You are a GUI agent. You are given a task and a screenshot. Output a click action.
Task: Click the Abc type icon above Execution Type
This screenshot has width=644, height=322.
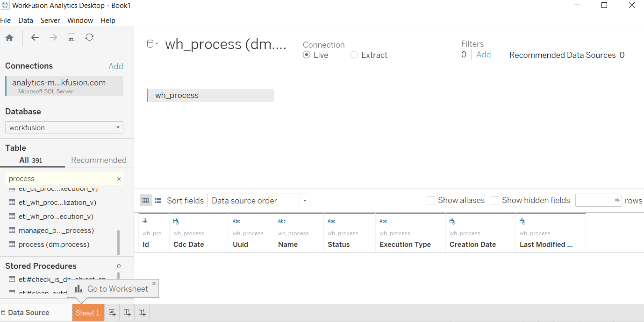(383, 221)
